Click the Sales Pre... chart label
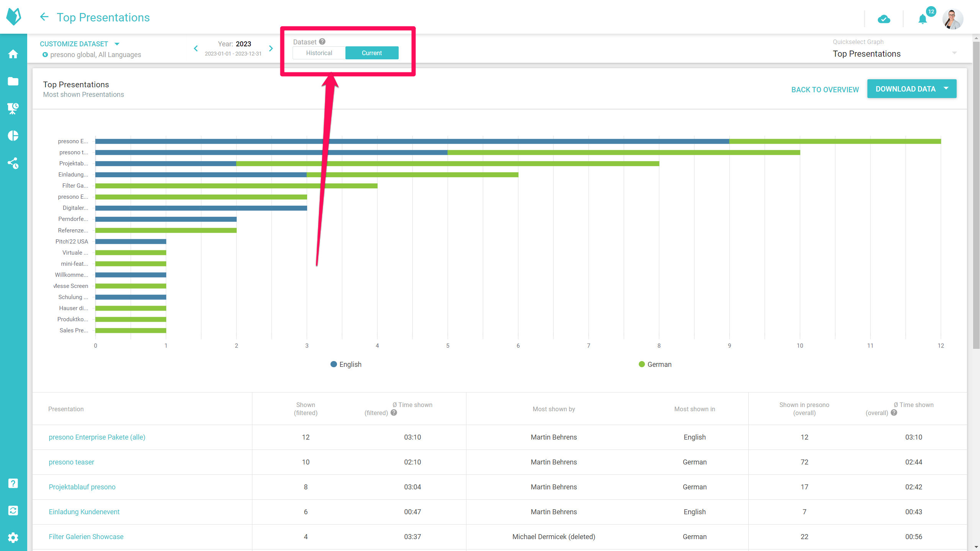This screenshot has width=980, height=551. click(x=74, y=330)
